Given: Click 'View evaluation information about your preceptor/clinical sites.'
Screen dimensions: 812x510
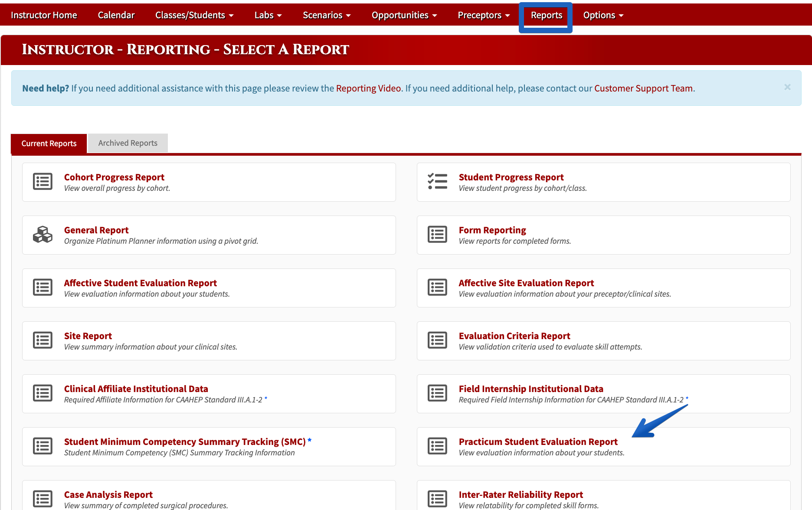Looking at the screenshot, I should 565,294.
